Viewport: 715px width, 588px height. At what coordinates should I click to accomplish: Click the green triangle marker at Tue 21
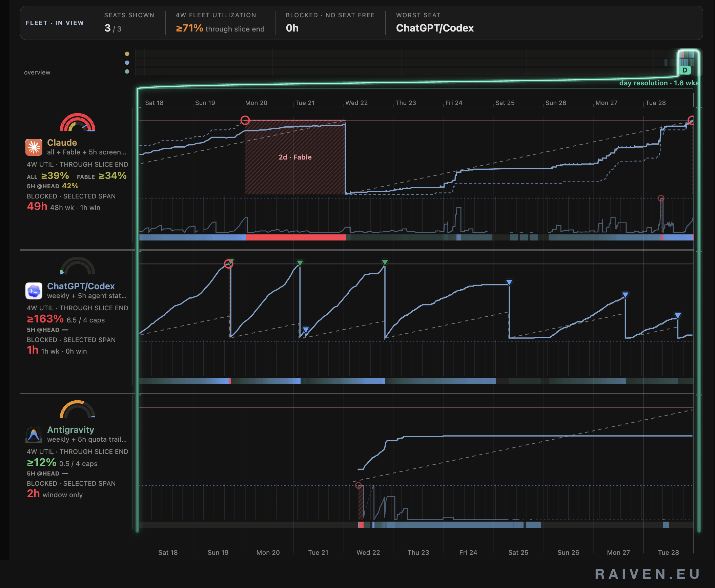(300, 263)
